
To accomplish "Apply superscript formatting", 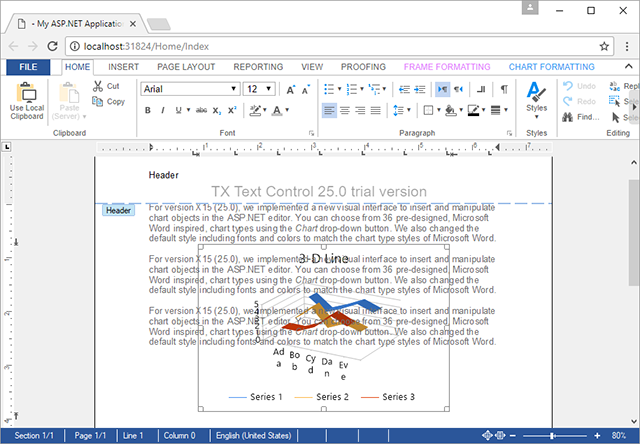I will point(232,110).
